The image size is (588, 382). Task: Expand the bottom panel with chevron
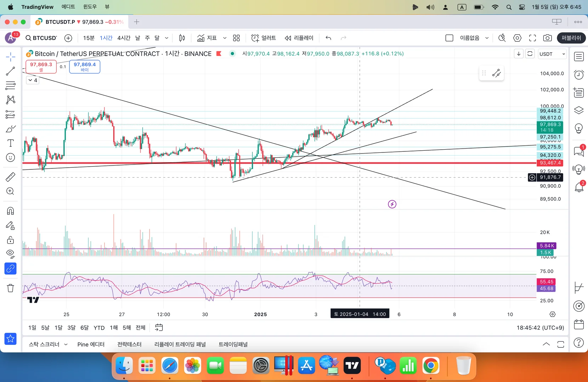point(546,344)
